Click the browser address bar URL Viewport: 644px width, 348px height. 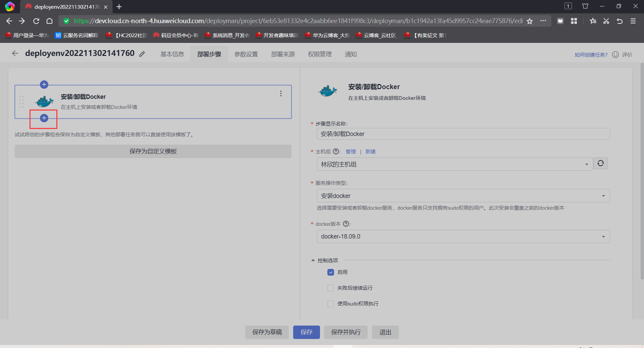pyautogui.click(x=298, y=21)
